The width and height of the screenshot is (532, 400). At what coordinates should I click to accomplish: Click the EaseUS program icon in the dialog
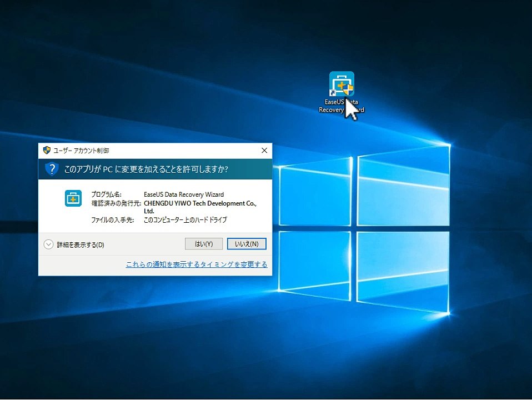point(73,198)
